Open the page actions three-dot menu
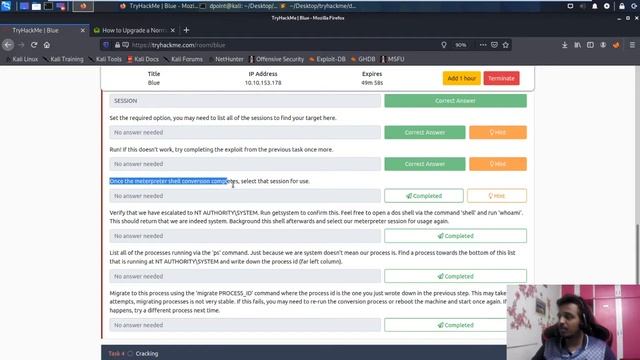The image size is (640, 360). click(483, 45)
